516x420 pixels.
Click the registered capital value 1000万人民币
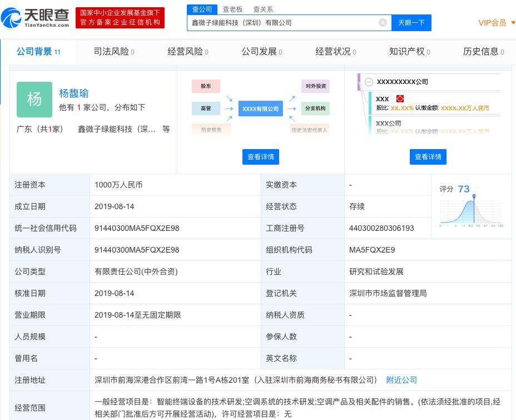118,185
